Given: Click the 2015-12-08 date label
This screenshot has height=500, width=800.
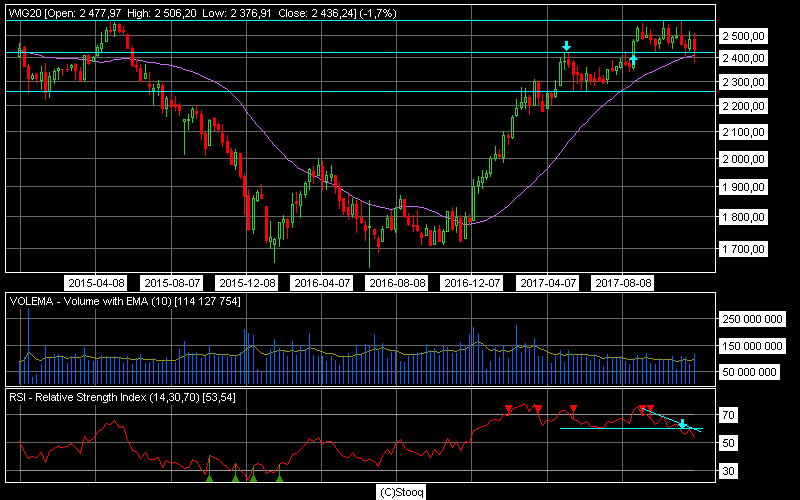Looking at the screenshot, I should coord(247,283).
